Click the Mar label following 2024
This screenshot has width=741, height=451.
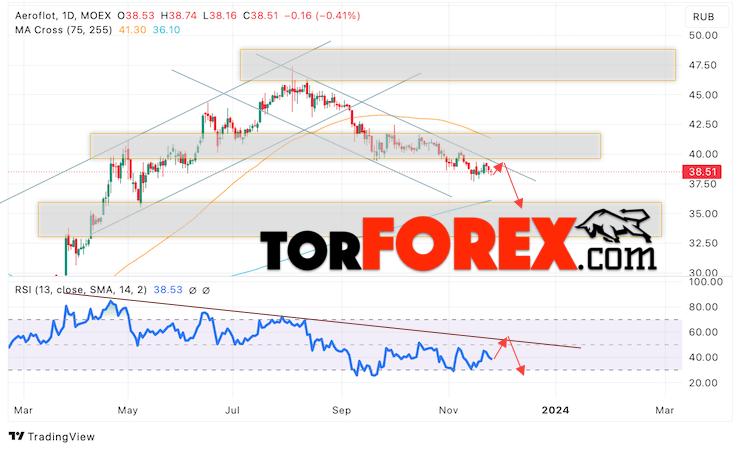664,410
